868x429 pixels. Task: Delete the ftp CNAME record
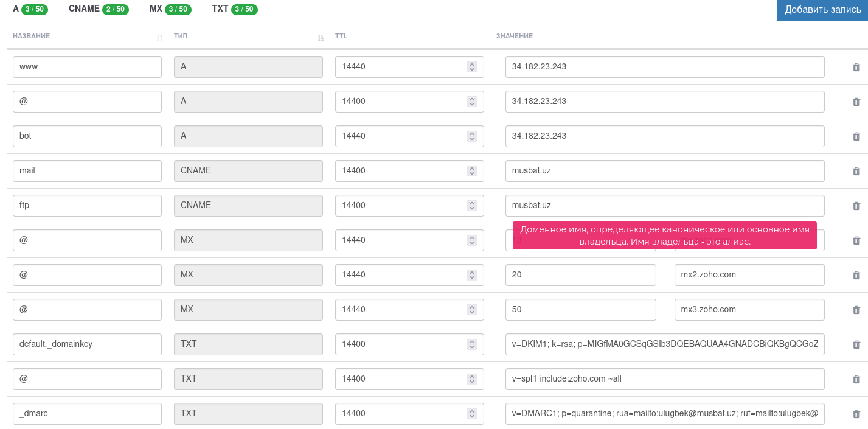click(x=856, y=206)
